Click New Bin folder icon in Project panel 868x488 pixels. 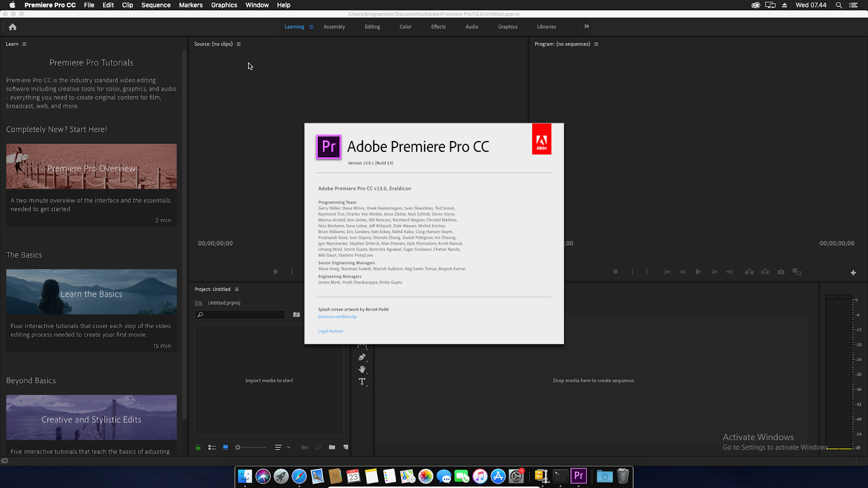click(x=331, y=447)
